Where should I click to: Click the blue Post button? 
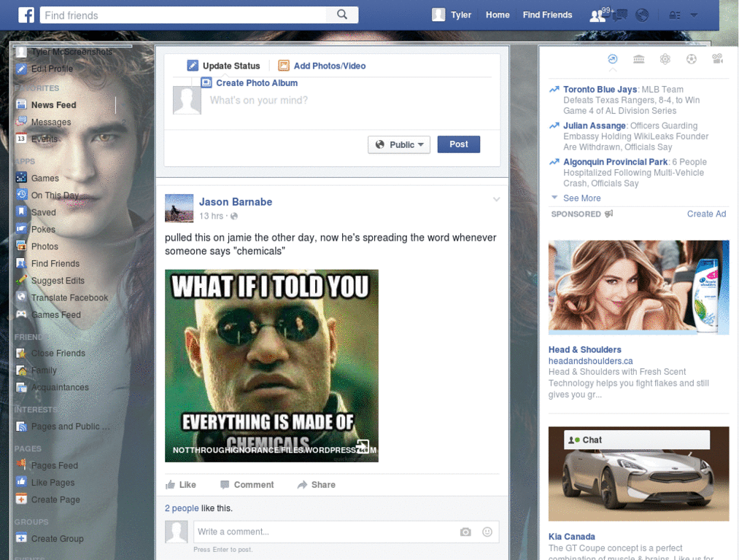coord(458,144)
